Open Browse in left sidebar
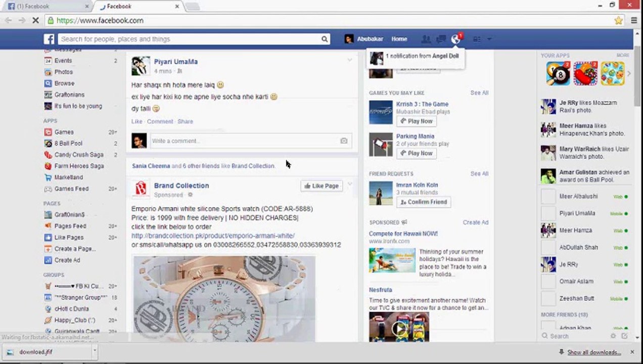Screen dimensions: 643x364 click(64, 83)
